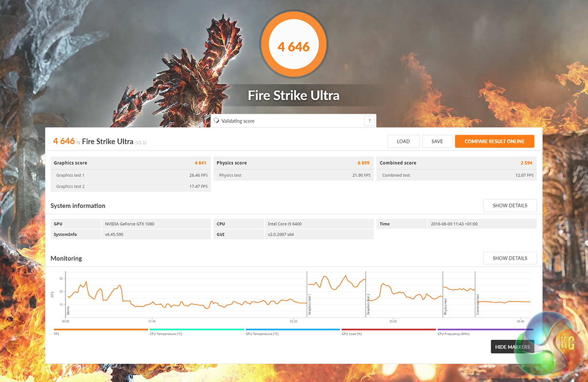Open the validation help question mark
The width and height of the screenshot is (588, 382).
(369, 121)
